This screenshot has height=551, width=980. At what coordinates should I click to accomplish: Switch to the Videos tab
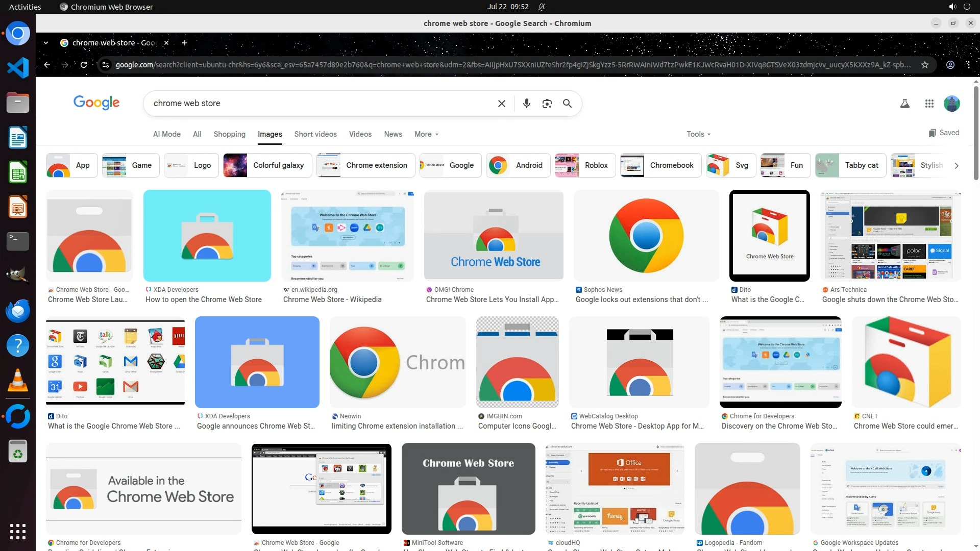point(360,134)
